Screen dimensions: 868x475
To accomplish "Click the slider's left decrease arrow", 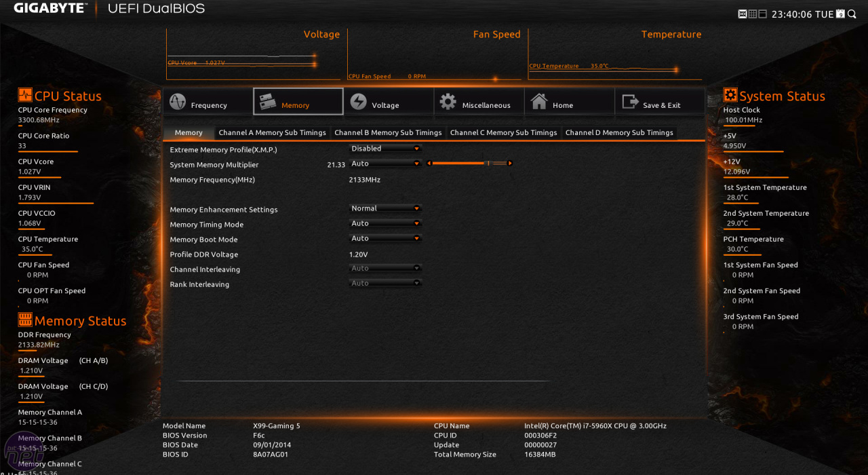I will [429, 164].
